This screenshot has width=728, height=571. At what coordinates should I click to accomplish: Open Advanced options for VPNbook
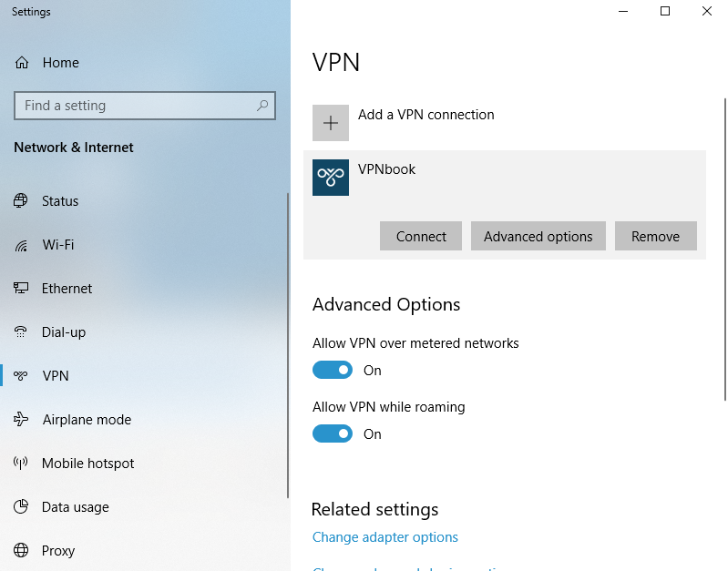[538, 236]
